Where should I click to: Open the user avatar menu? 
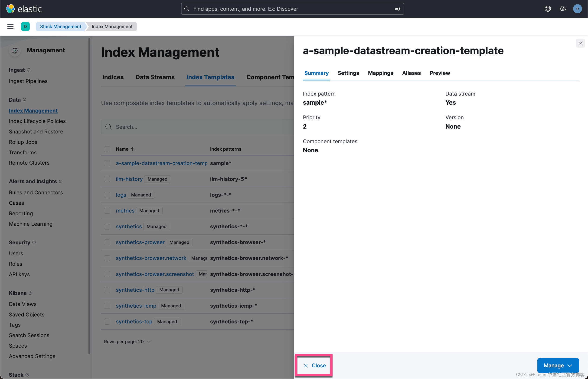pos(577,9)
